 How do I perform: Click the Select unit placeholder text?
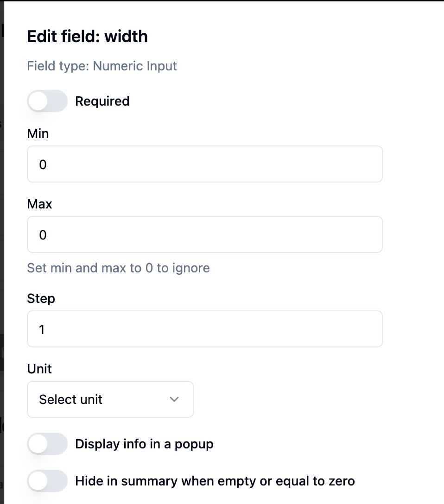(70, 399)
